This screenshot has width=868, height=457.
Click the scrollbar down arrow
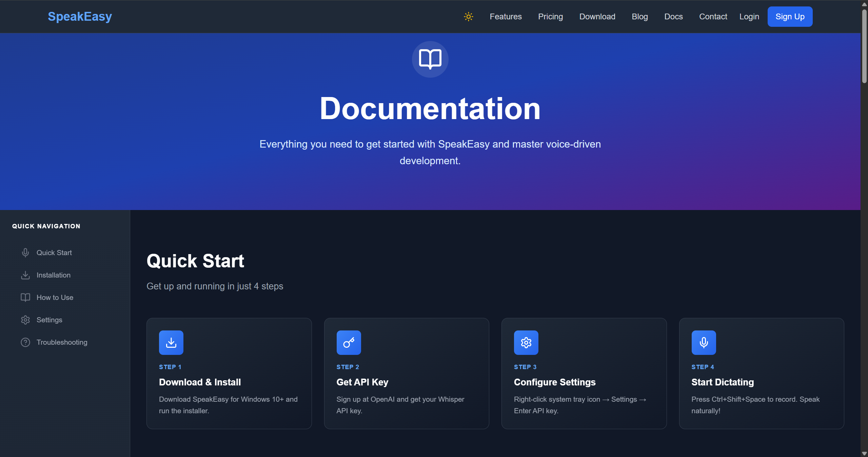(864, 454)
